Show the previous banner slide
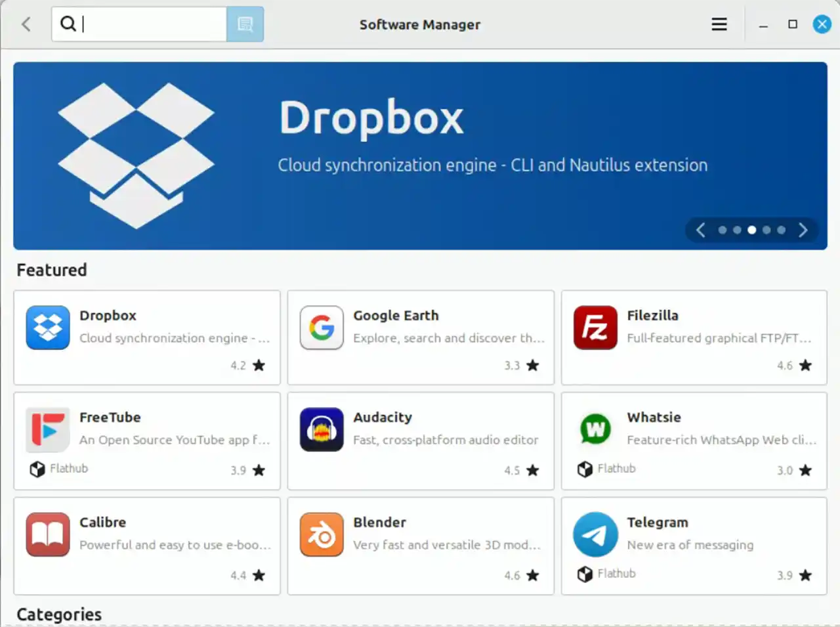The image size is (840, 627). [701, 230]
